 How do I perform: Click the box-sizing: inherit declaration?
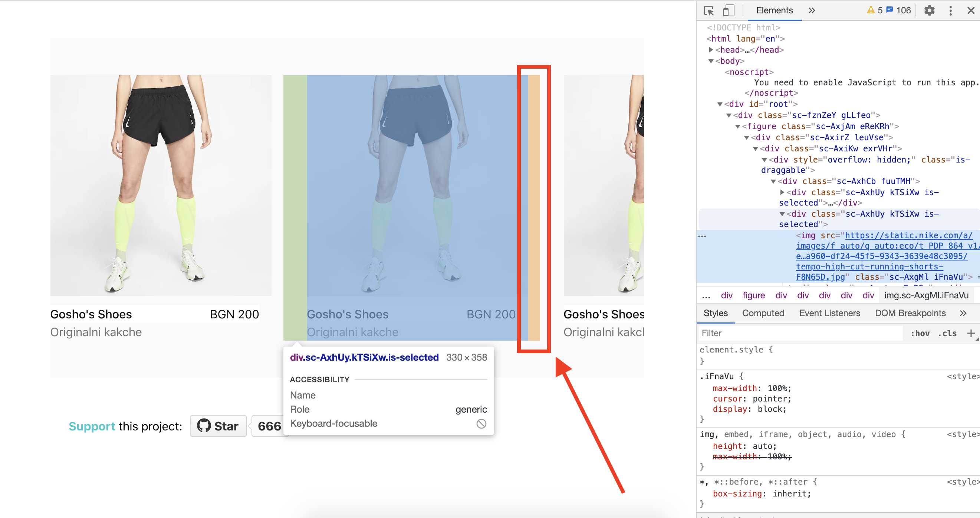(x=762, y=493)
